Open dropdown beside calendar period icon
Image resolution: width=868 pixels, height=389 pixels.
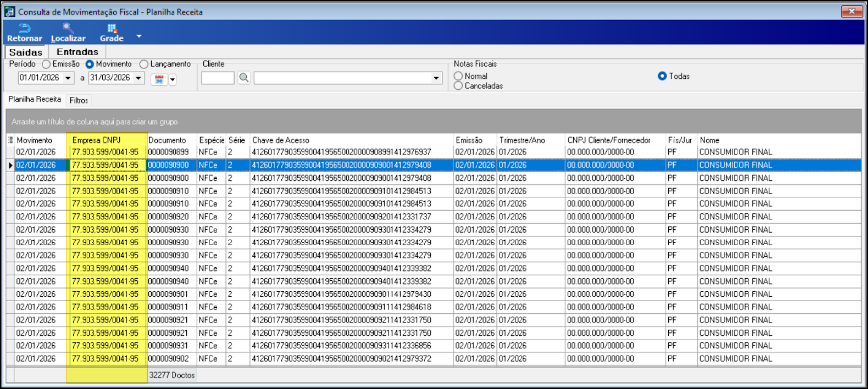point(173,79)
